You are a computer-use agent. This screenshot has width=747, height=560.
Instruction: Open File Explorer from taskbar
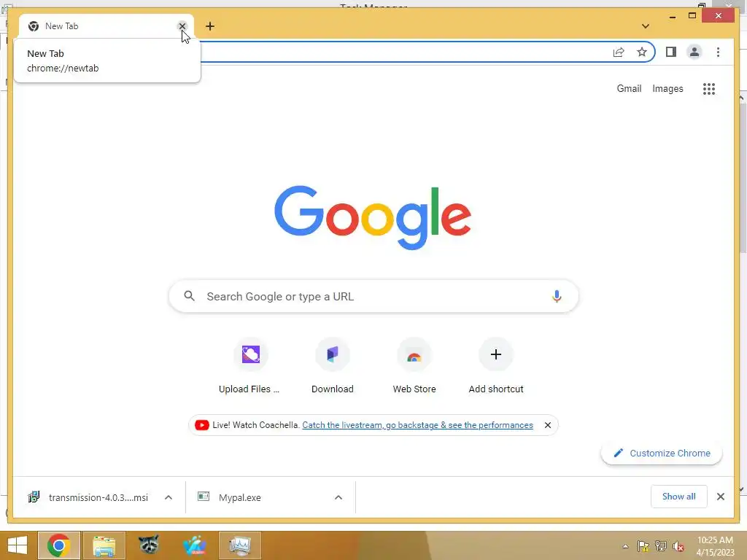104,545
